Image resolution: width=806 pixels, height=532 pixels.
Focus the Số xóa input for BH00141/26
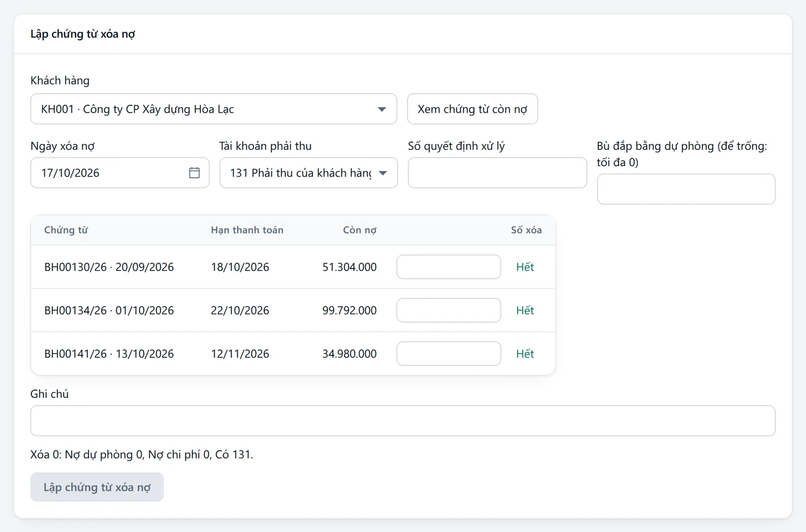(x=448, y=353)
